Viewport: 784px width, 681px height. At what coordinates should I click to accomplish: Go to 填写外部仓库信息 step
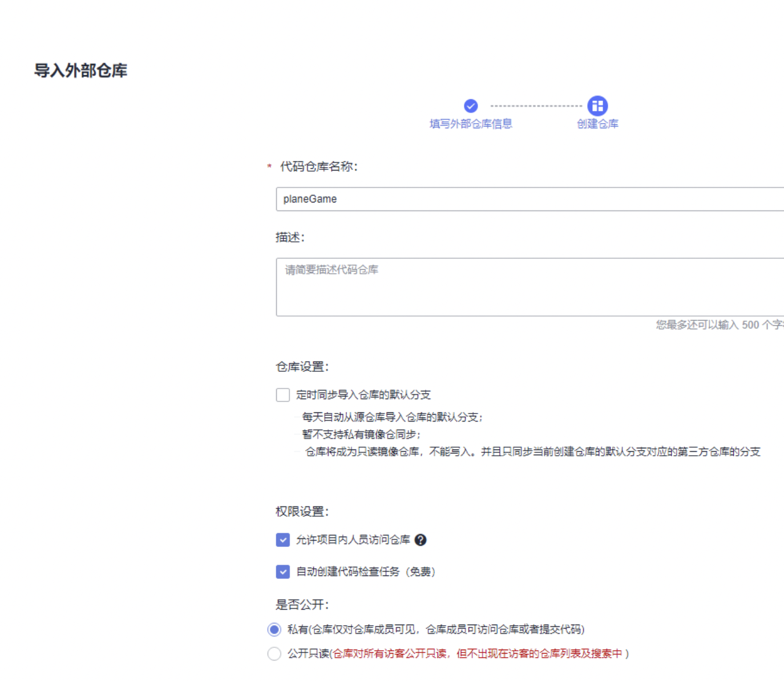coord(471,124)
